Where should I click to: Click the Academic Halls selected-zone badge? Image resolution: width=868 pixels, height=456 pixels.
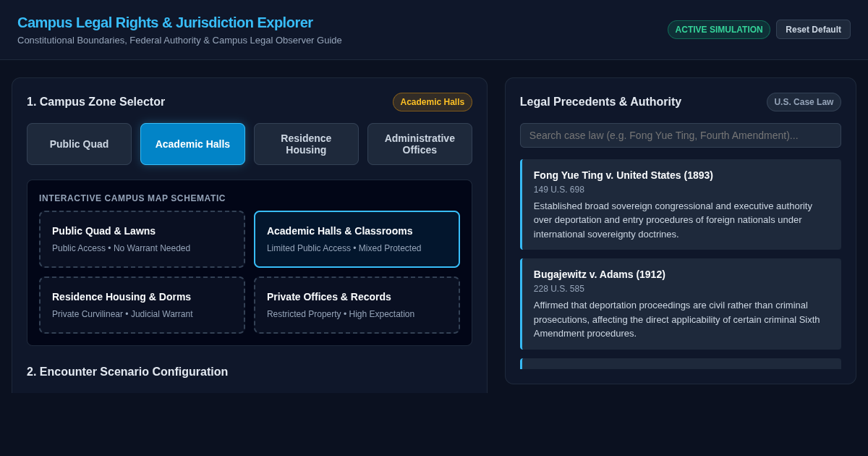pyautogui.click(x=433, y=102)
